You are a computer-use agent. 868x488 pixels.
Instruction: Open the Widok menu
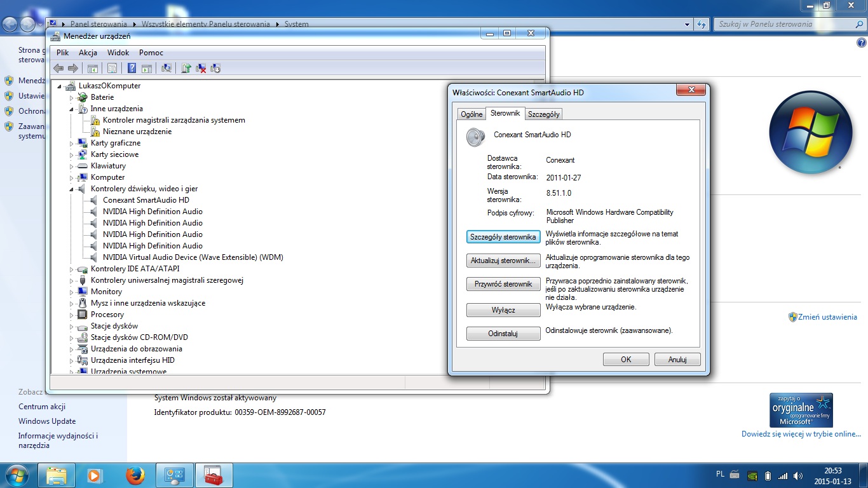(x=118, y=53)
